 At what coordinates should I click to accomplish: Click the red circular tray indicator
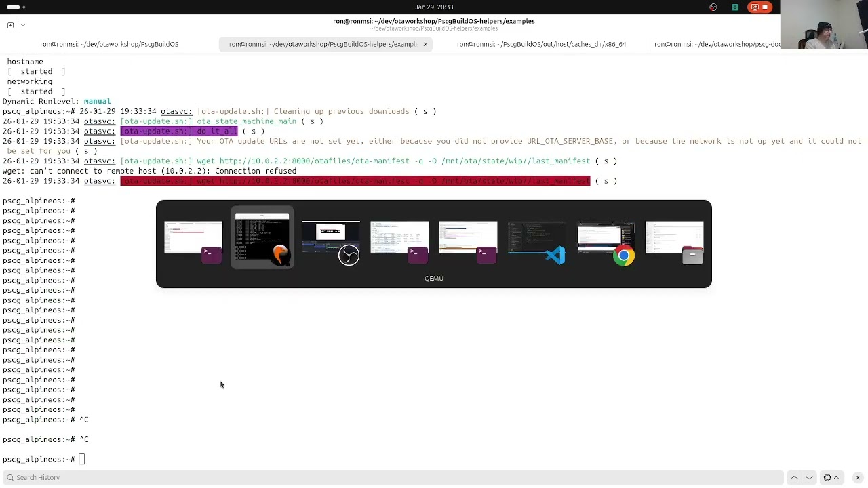pyautogui.click(x=713, y=7)
